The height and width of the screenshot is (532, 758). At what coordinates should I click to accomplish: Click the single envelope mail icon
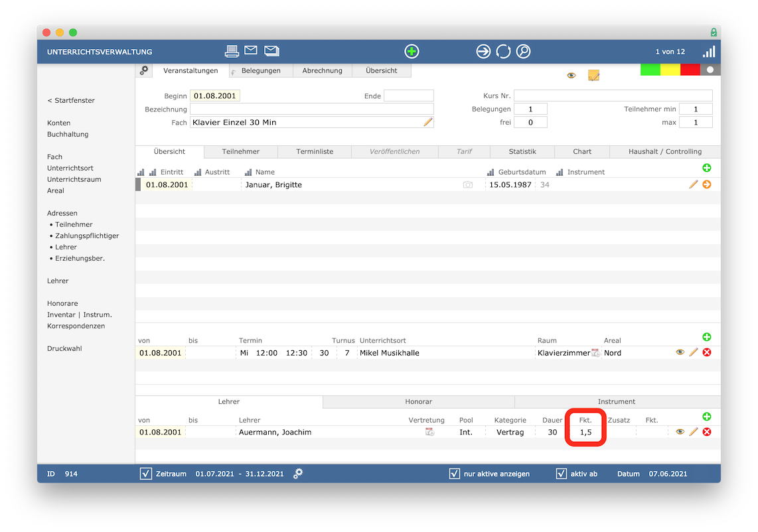(x=251, y=50)
